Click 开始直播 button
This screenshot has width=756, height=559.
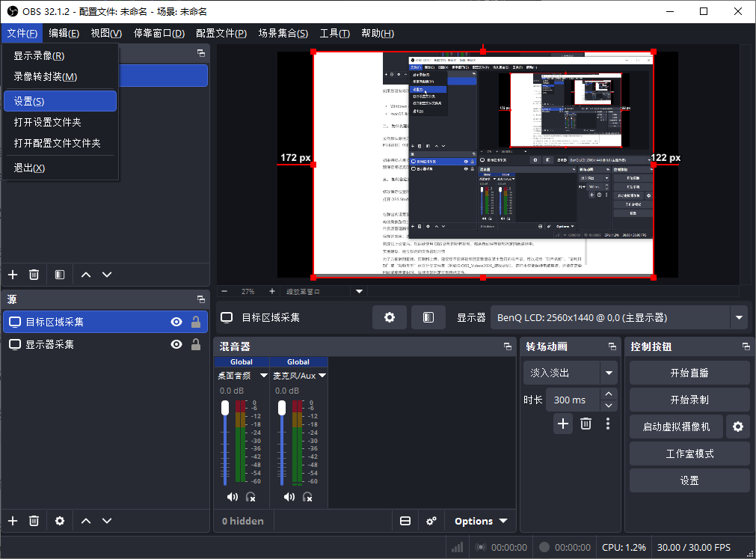(689, 373)
